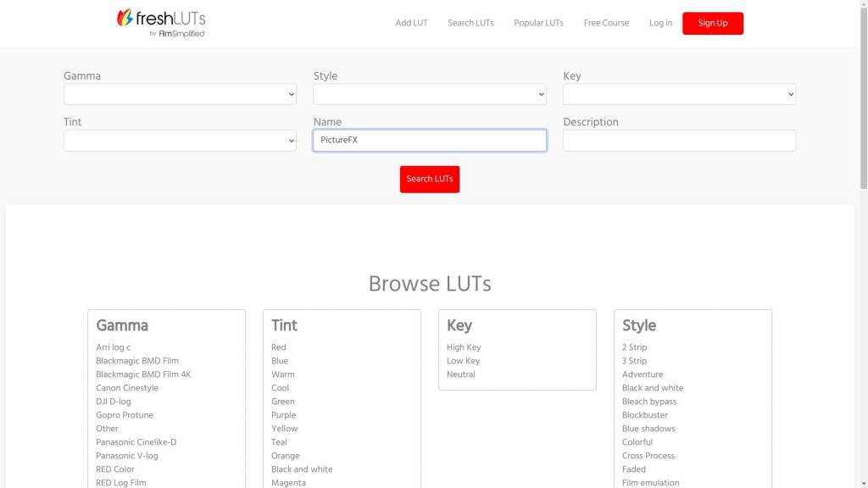
Task: Select Blue tint
Action: pyautogui.click(x=280, y=361)
